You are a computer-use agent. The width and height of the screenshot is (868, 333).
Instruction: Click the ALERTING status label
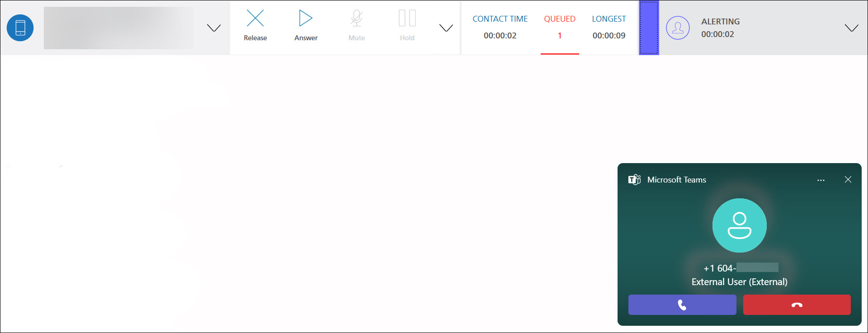pyautogui.click(x=721, y=21)
